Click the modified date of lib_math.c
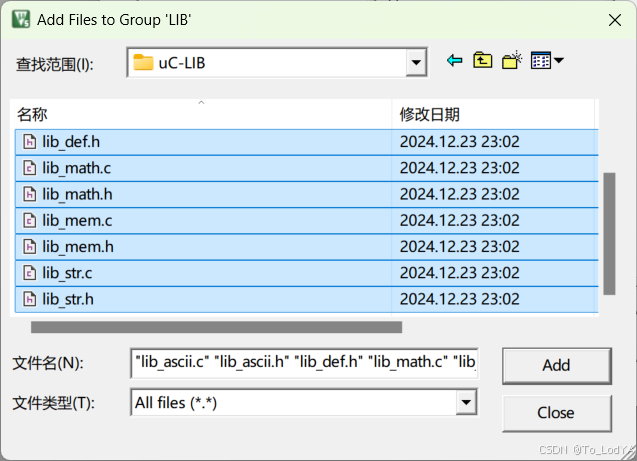637x461 pixels. pyautogui.click(x=459, y=168)
